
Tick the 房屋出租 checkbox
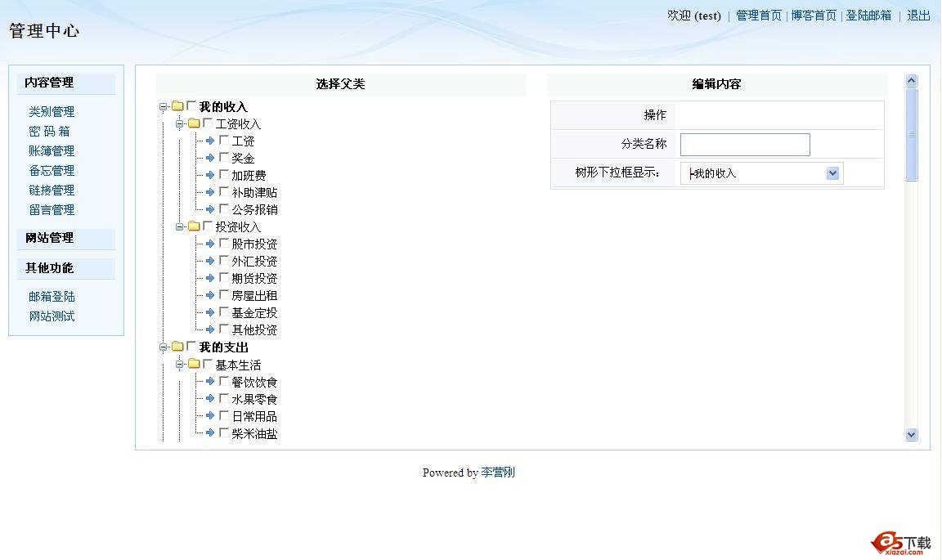224,295
